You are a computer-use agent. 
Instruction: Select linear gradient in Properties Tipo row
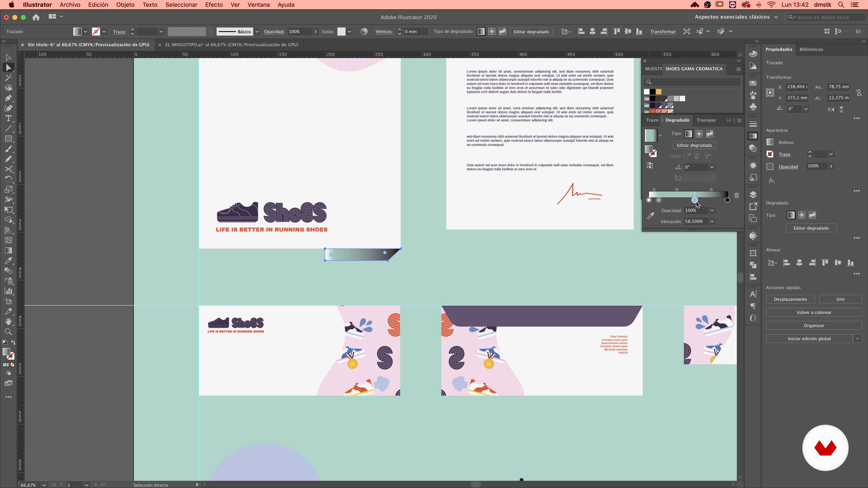791,215
